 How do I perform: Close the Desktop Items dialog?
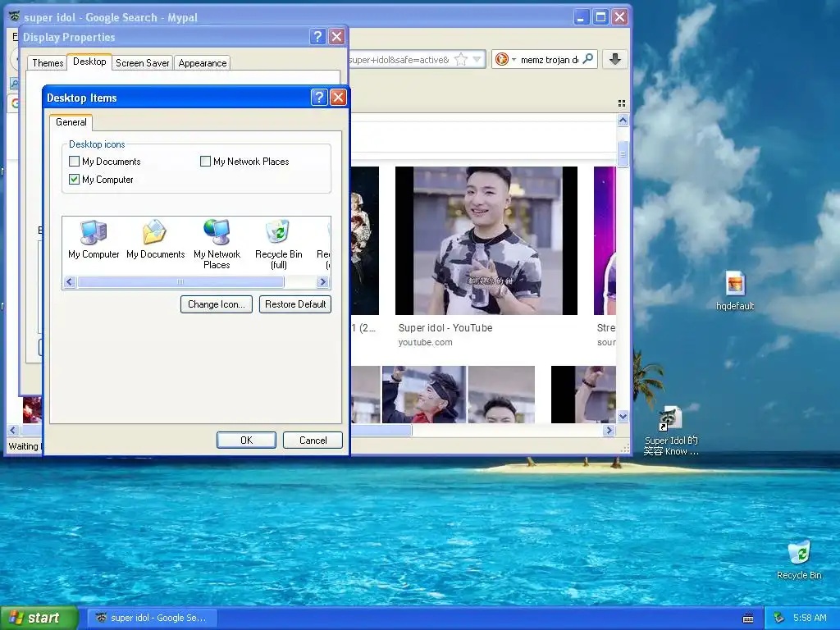338,98
